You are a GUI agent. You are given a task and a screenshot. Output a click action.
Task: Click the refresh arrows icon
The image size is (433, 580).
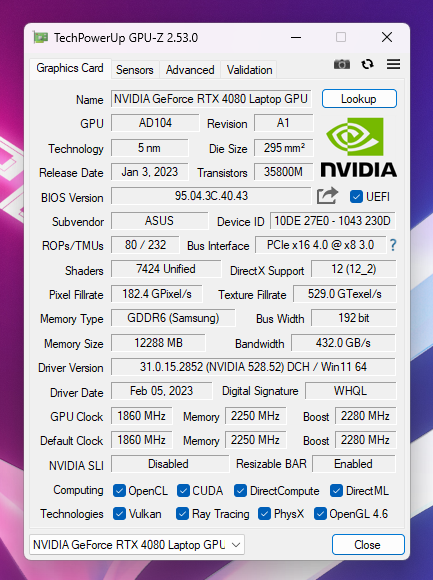coord(368,64)
